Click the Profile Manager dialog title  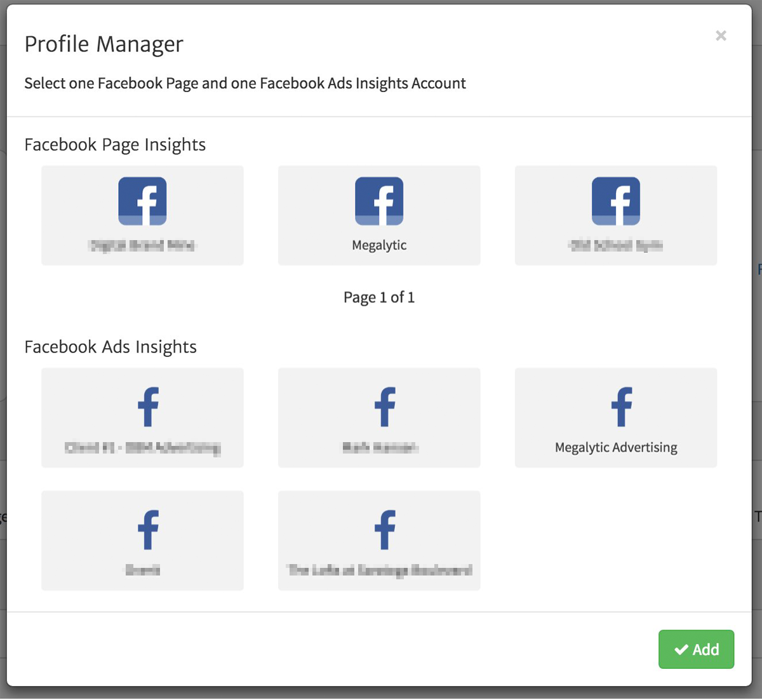pyautogui.click(x=104, y=44)
